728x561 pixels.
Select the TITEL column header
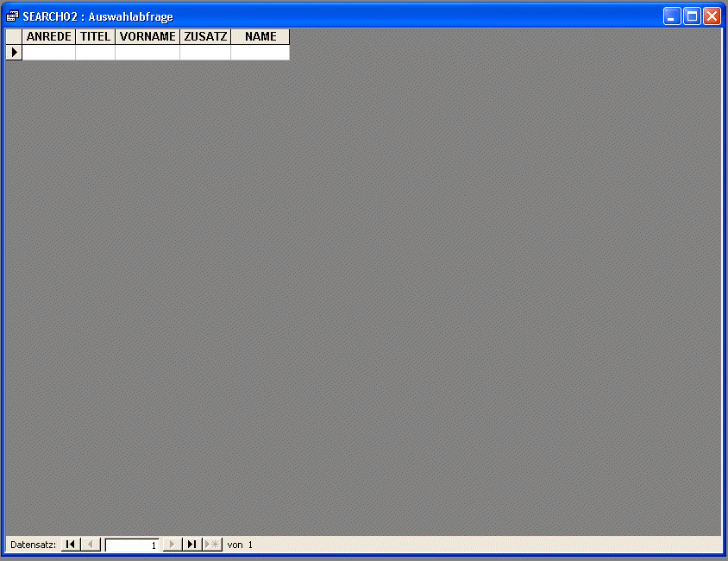click(95, 37)
